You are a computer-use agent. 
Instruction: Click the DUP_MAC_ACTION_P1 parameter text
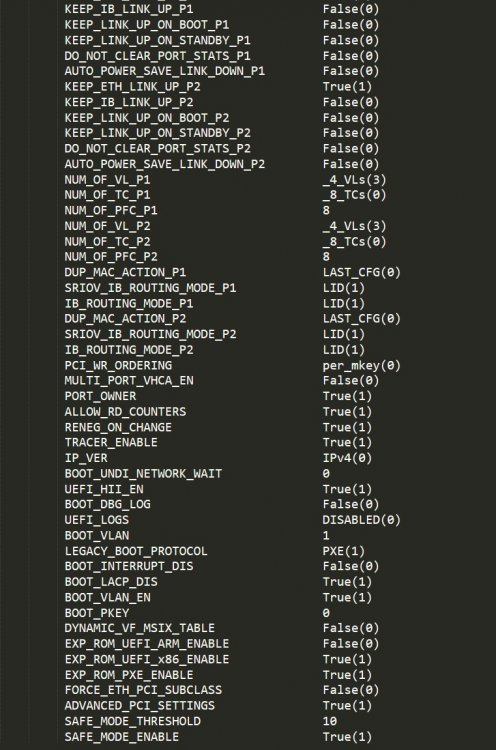pyautogui.click(x=125, y=272)
